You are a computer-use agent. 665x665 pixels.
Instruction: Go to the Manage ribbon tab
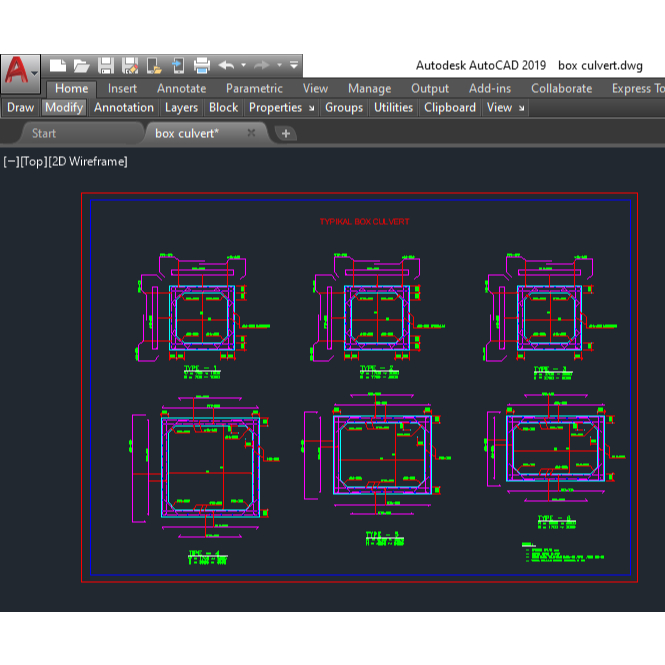coord(369,89)
